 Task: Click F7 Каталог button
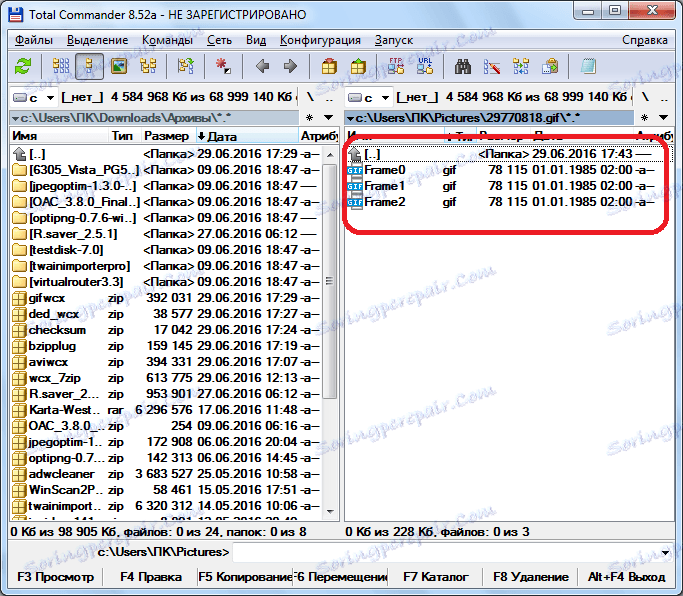(x=435, y=577)
